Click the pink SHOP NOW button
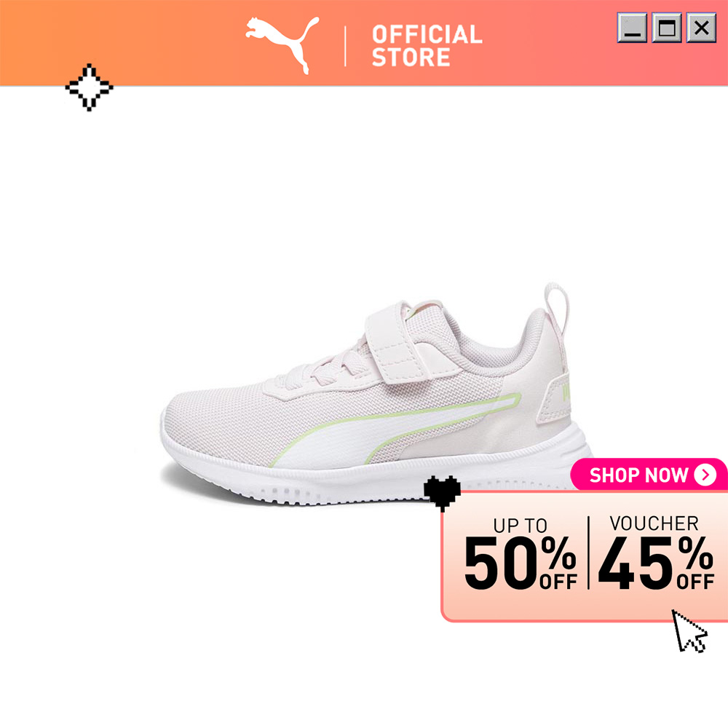Viewport: 728px width, 728px height. click(648, 475)
